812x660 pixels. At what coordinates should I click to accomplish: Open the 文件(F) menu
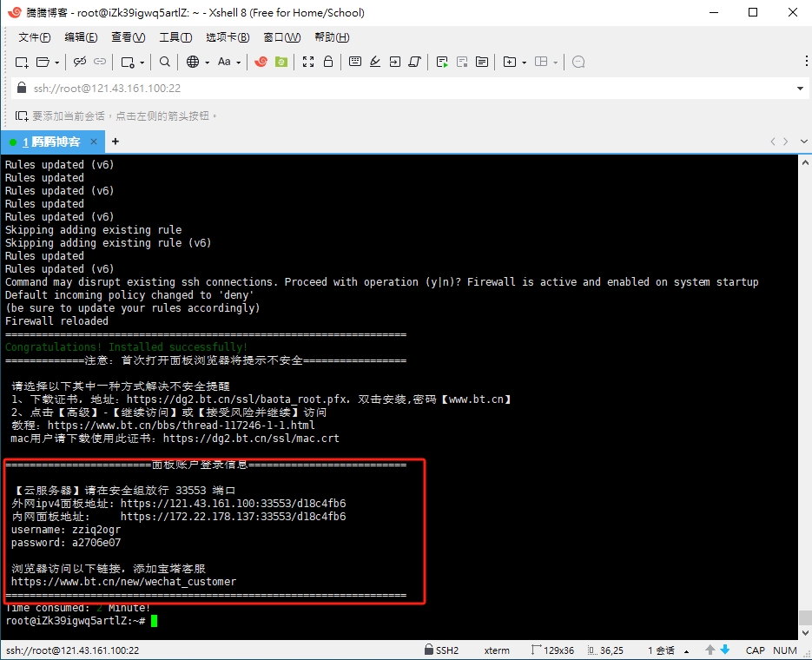tap(35, 37)
